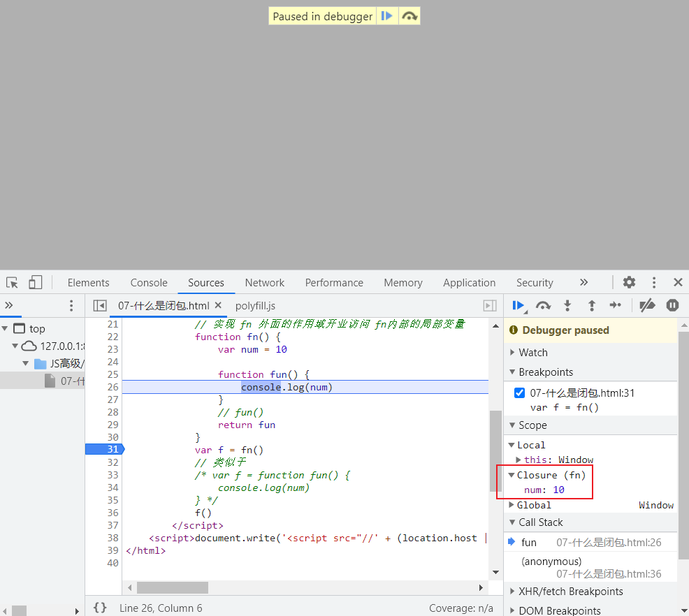
Task: Collapse the JS高级 folder
Action: pyautogui.click(x=26, y=363)
